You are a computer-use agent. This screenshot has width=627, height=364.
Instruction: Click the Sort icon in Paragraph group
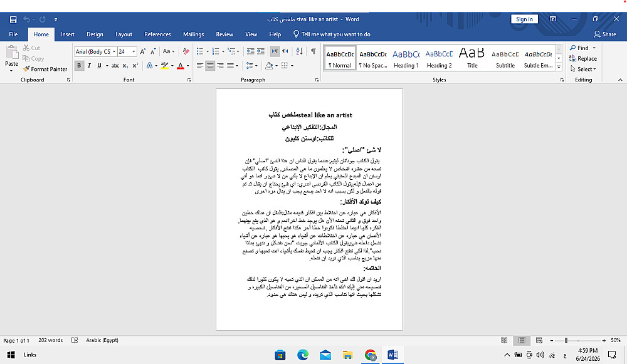(x=299, y=51)
